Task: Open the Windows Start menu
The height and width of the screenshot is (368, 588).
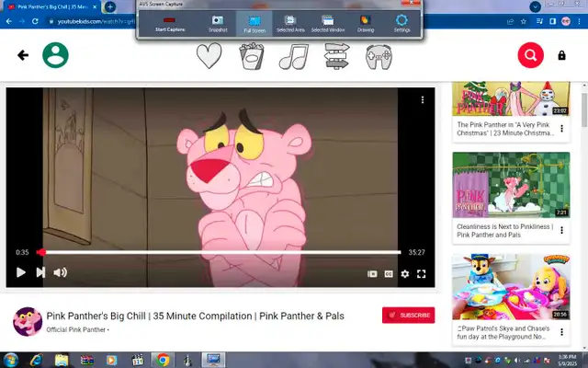Action: tap(10, 360)
